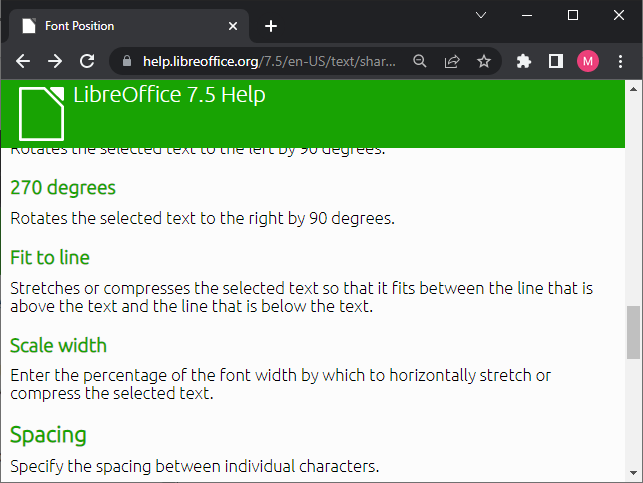This screenshot has height=483, width=643.
Task: Open the tab search chevron
Action: (x=481, y=16)
